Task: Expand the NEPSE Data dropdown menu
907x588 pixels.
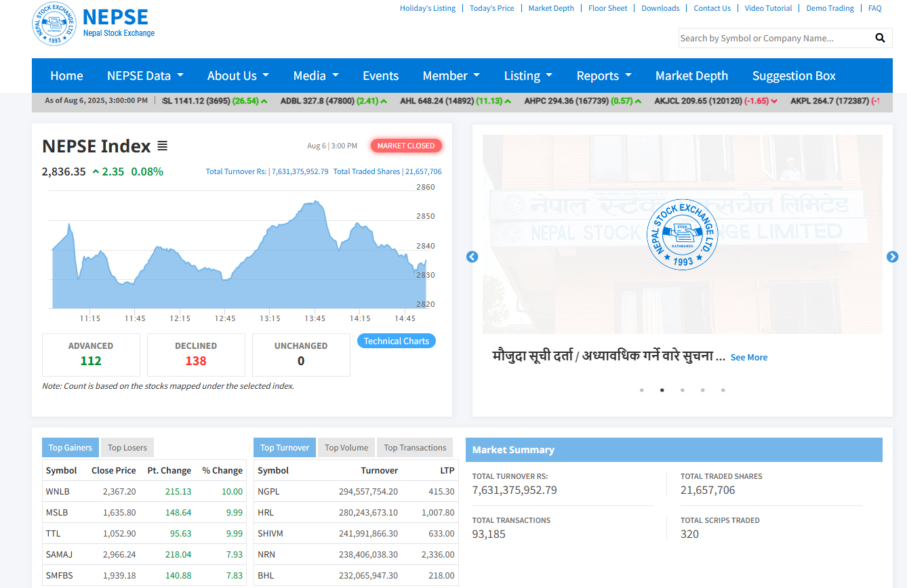Action: 145,76
